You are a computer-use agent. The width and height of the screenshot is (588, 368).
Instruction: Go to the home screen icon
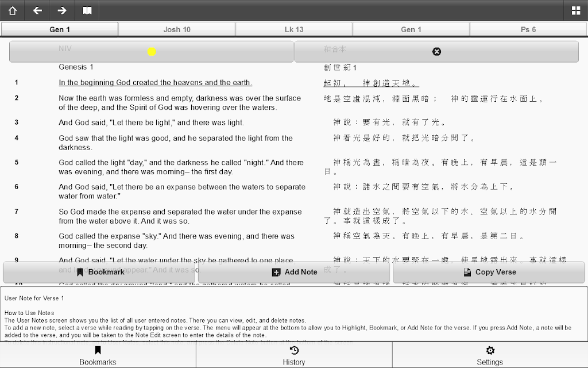pyautogui.click(x=13, y=10)
